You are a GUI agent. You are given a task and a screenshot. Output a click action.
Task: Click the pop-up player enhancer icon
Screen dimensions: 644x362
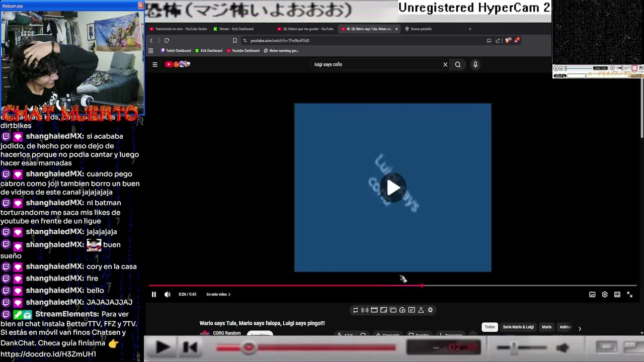(x=393, y=310)
